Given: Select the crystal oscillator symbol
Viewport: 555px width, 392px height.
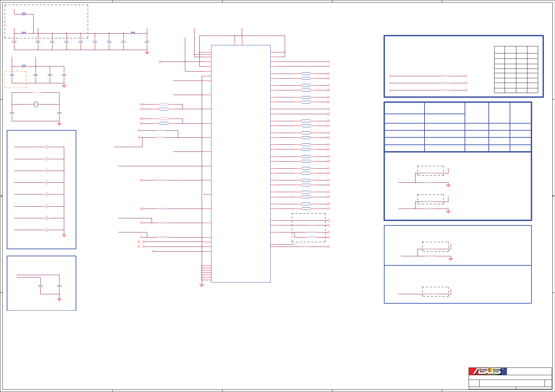Looking at the screenshot, I should click(x=36, y=104).
